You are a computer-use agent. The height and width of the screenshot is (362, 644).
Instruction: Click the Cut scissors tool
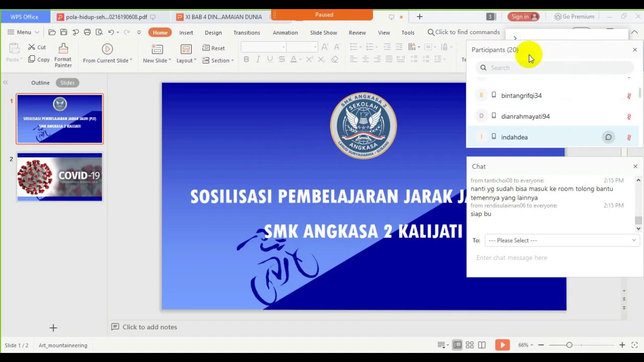pyautogui.click(x=37, y=47)
